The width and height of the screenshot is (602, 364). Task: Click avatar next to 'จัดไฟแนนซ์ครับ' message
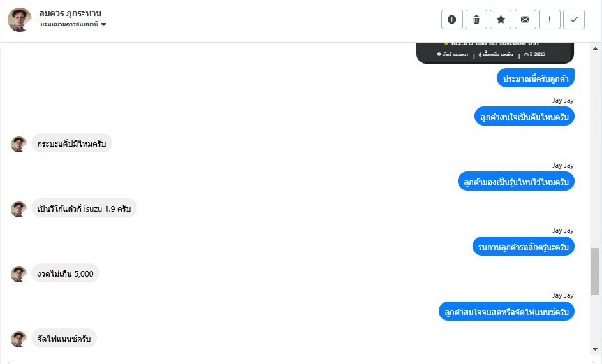(x=18, y=339)
